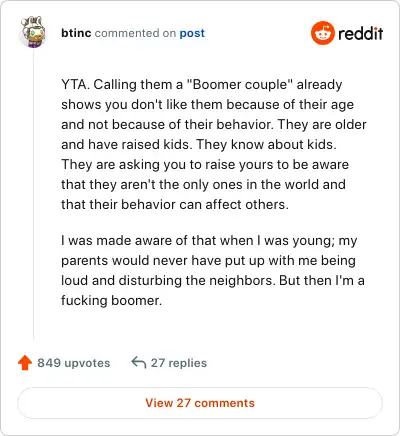Image resolution: width=400 pixels, height=436 pixels.
Task: Click the "849 upvotes" count label
Action: pos(74,363)
